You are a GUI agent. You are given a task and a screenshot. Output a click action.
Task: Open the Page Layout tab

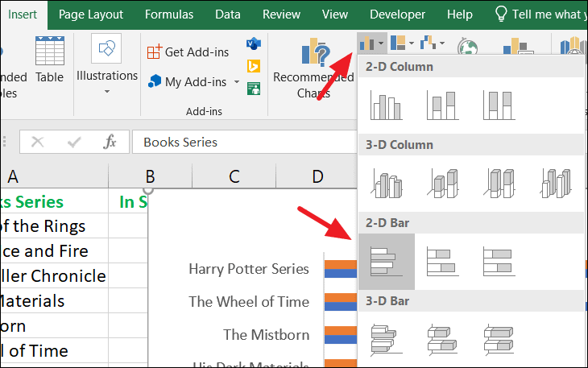click(x=91, y=14)
